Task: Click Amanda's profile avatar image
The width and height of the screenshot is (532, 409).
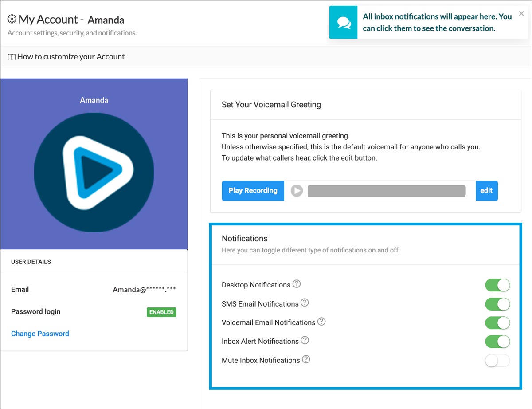Action: click(x=94, y=173)
